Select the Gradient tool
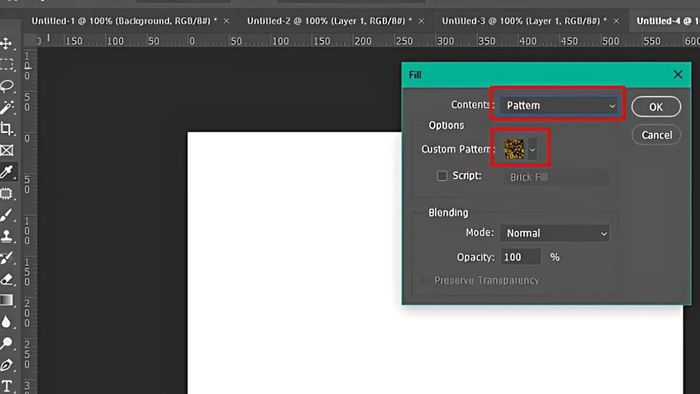Image resolution: width=700 pixels, height=394 pixels. (x=7, y=300)
